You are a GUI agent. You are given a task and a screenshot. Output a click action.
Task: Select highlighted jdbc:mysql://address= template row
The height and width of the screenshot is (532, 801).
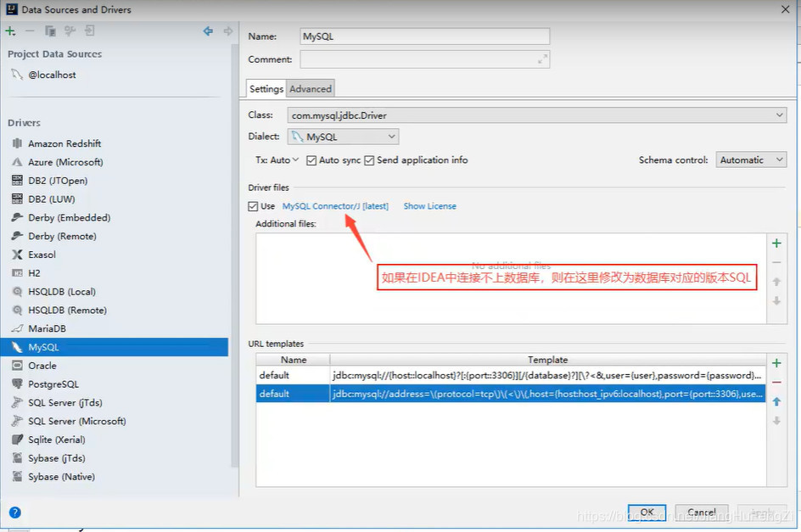[511, 394]
